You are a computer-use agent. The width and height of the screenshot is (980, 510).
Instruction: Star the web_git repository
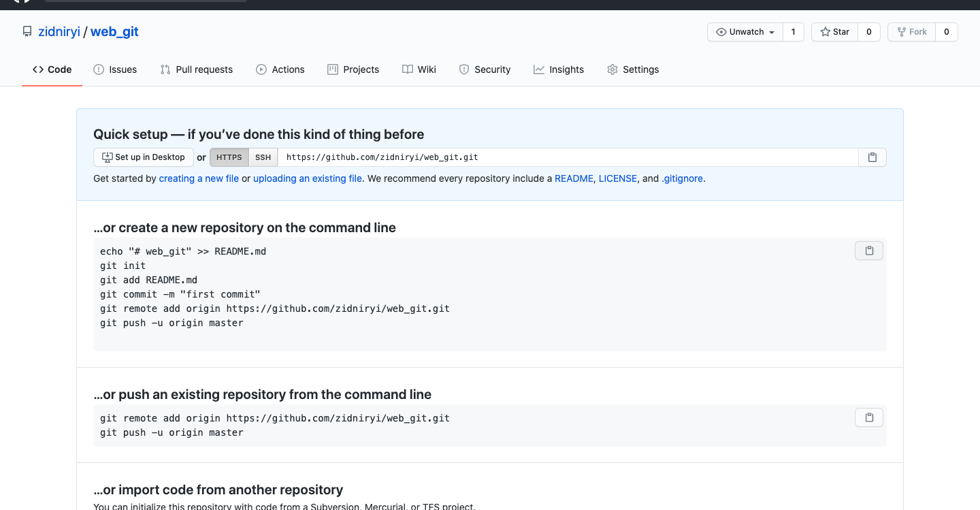(x=835, y=32)
